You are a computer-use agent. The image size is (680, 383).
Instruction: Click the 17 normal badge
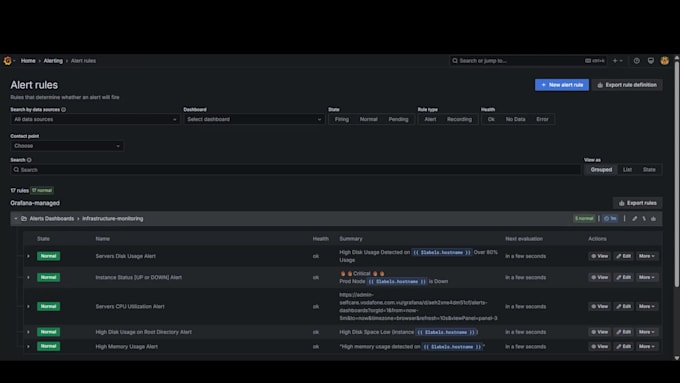coord(42,190)
